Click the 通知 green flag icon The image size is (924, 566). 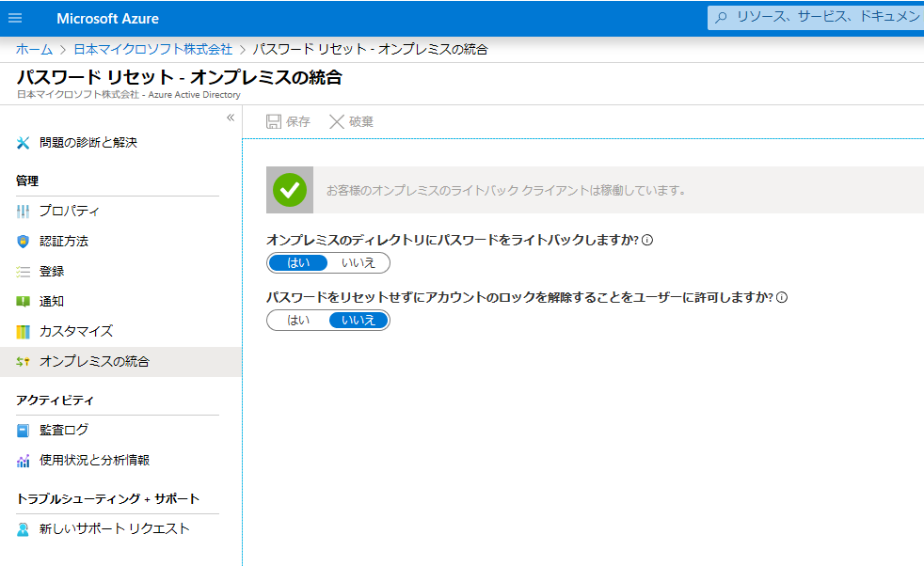tap(23, 302)
